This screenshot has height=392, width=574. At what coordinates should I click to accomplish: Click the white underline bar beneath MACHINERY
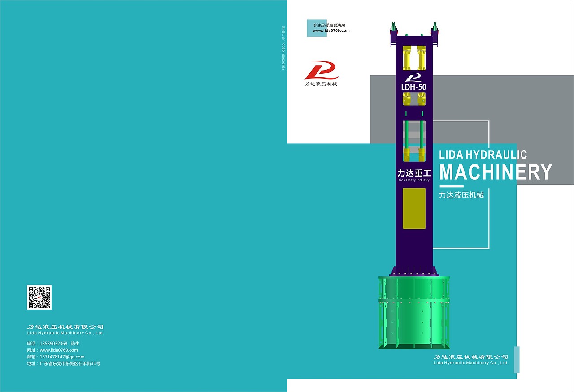(451, 186)
